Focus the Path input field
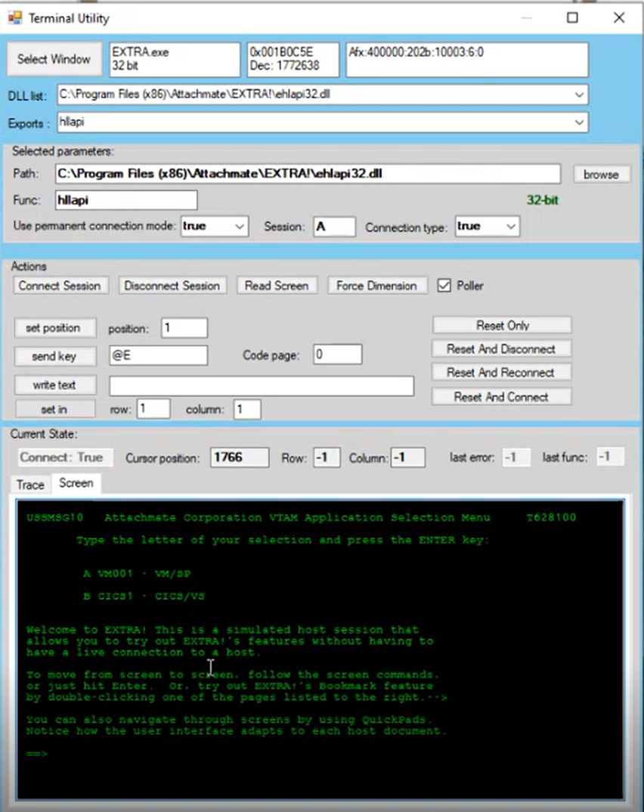Screen dimensions: 644x812 308,174
